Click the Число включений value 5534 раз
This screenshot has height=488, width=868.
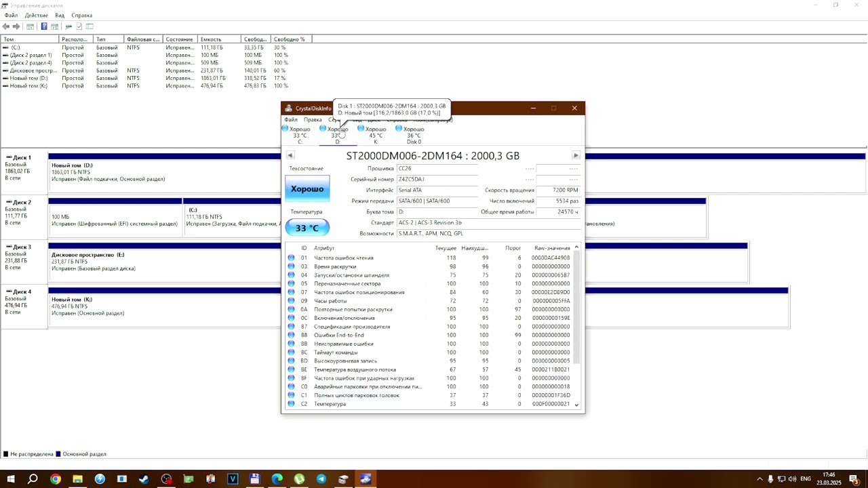click(558, 201)
